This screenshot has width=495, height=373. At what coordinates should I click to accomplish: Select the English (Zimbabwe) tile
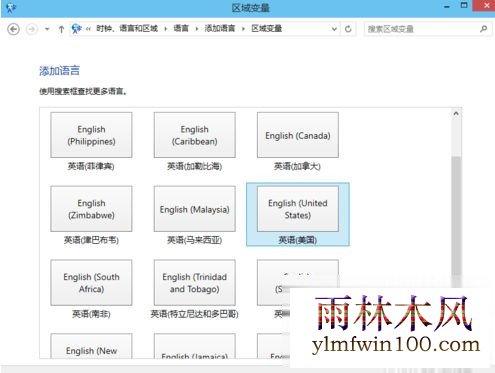(x=91, y=209)
